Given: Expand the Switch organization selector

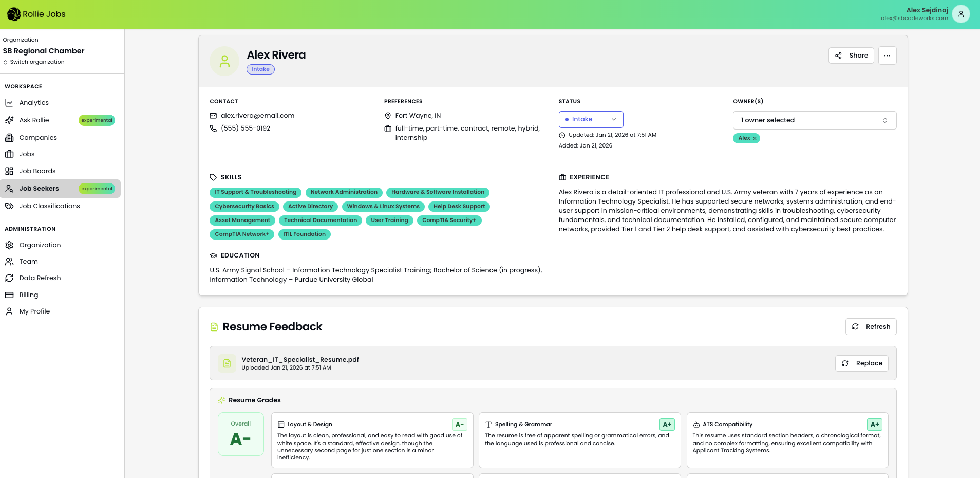Looking at the screenshot, I should [x=34, y=62].
